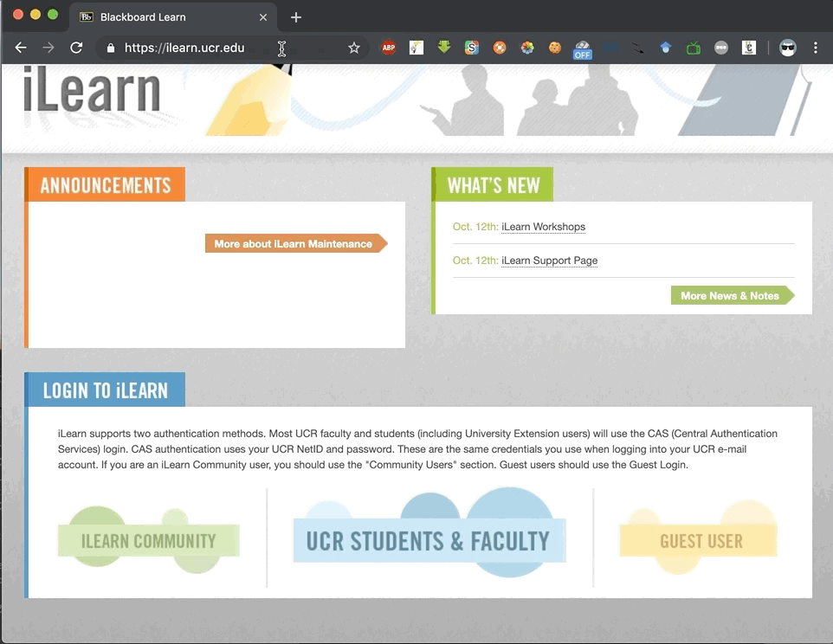Image resolution: width=833 pixels, height=644 pixels.
Task: Go back using the browser back arrow
Action: coord(21,48)
